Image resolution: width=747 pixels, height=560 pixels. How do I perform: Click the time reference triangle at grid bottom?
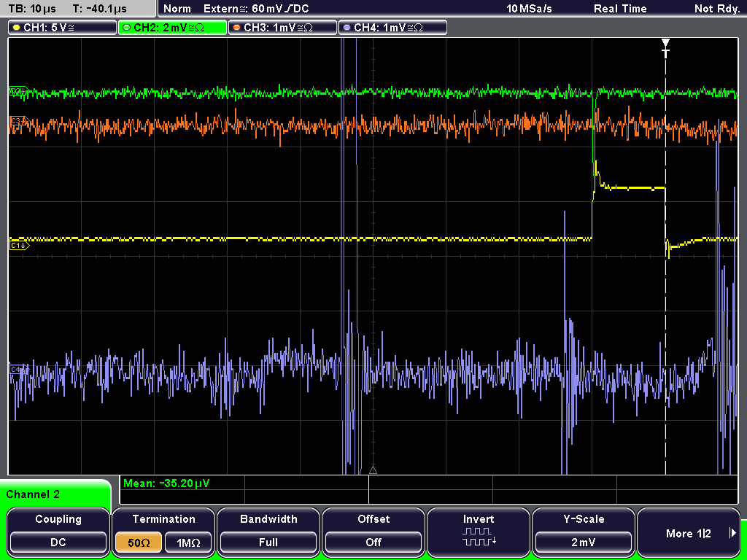coord(373,470)
